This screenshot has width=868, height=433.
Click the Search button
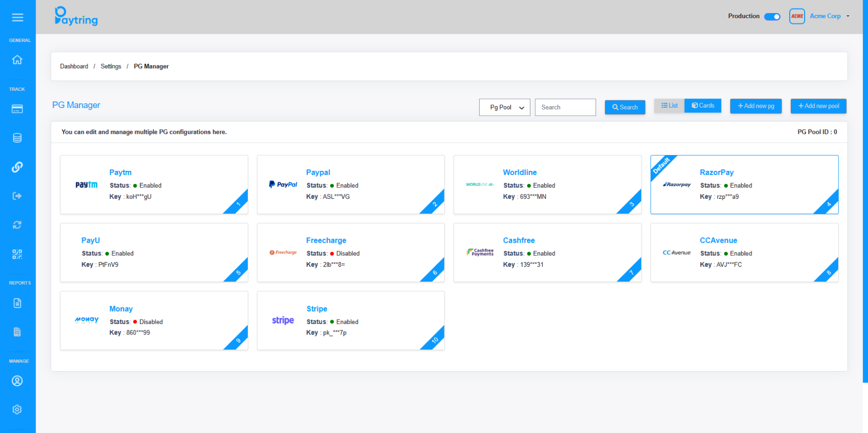(625, 107)
